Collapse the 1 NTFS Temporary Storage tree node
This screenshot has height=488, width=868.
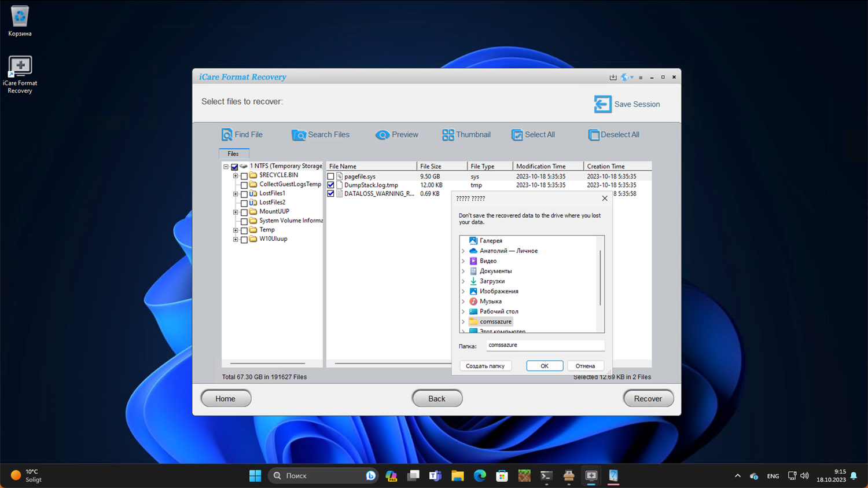[226, 167]
